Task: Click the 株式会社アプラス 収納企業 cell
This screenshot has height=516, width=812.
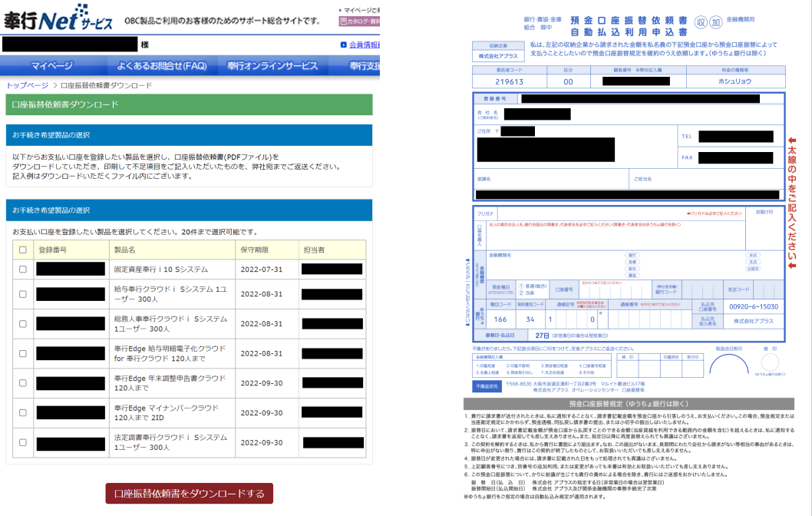Action: click(x=498, y=56)
